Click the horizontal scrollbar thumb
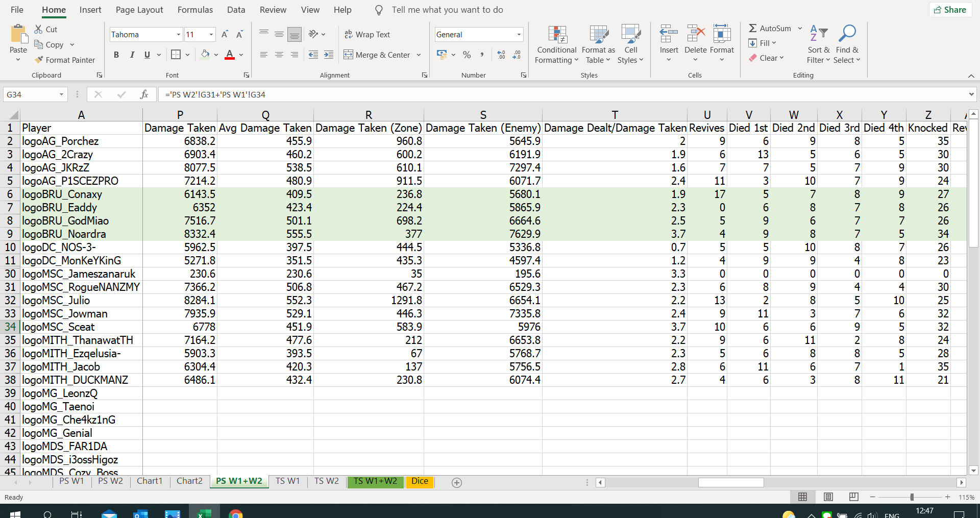 (731, 482)
